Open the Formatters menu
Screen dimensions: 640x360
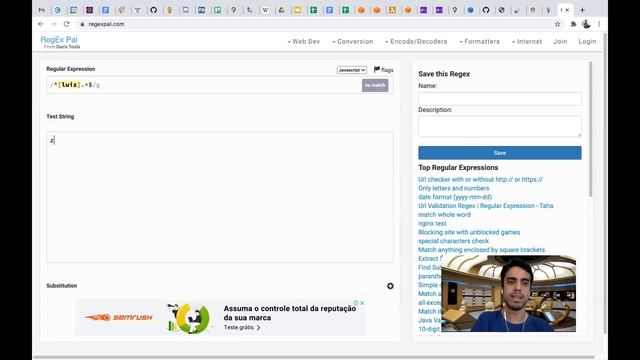(479, 42)
